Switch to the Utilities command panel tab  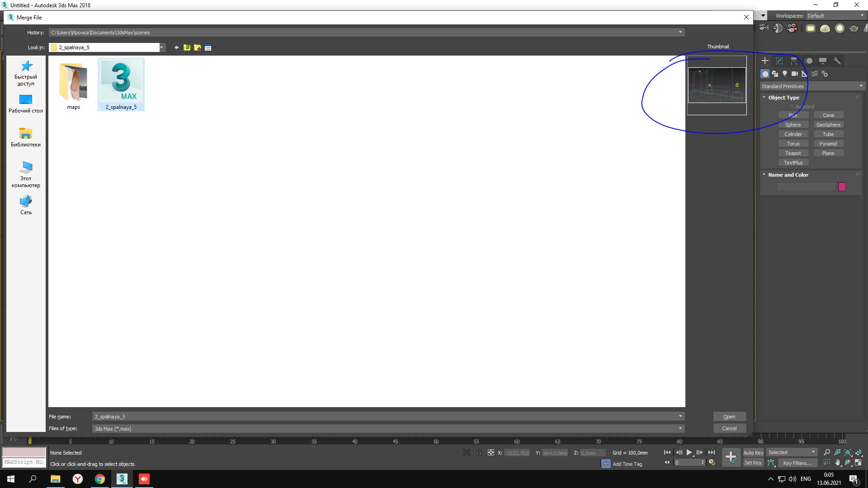click(837, 61)
